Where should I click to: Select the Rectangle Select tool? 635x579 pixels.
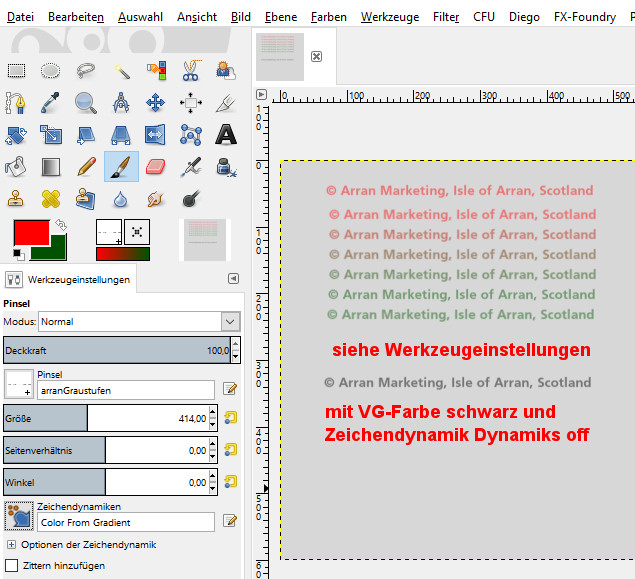16,70
